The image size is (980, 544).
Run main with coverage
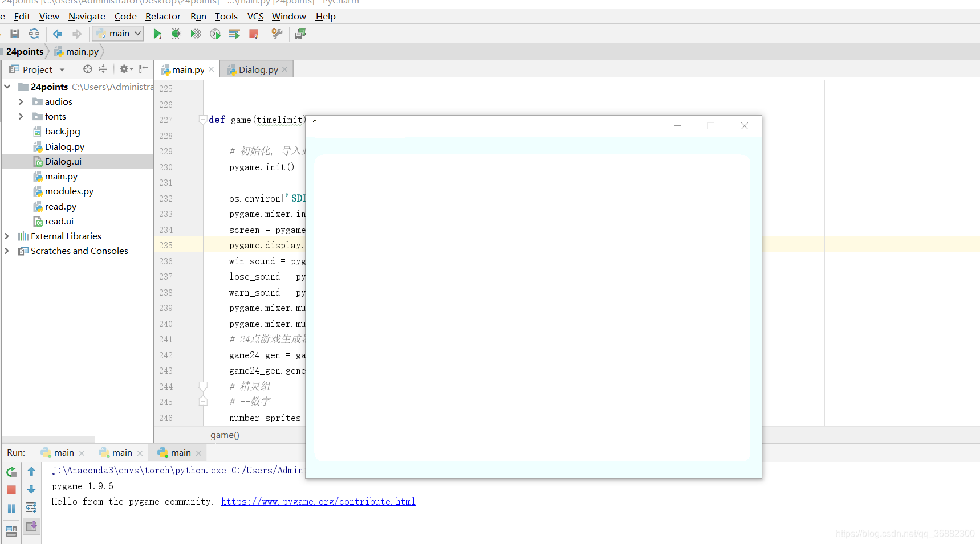pos(196,33)
